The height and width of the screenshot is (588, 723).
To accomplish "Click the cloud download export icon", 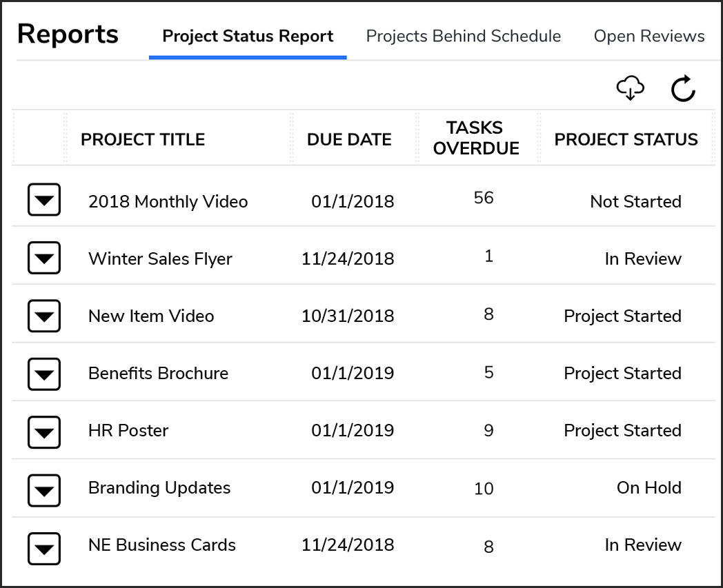I will point(631,88).
